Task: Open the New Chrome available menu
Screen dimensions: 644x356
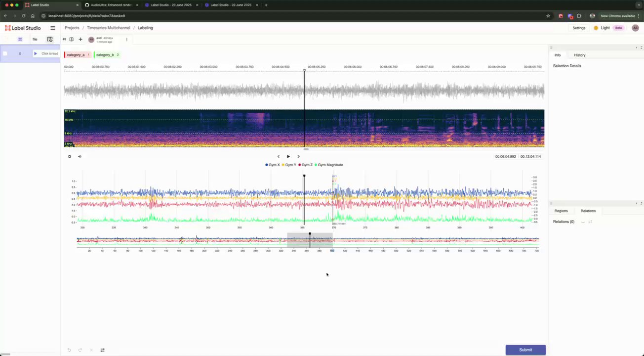Action: [620, 16]
